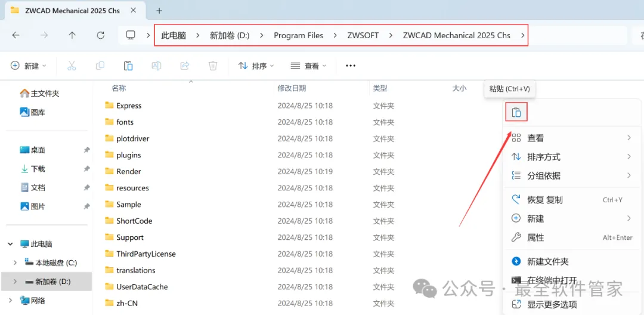Viewport: 644px width, 315px height.
Task: Click the ZWCAD Mechanical 2025 Chs tab
Action: (x=75, y=11)
